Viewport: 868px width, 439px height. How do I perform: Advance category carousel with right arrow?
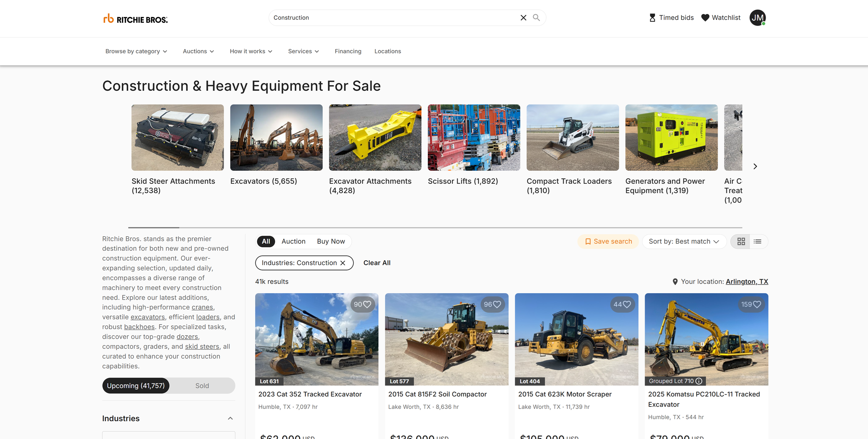tap(755, 166)
